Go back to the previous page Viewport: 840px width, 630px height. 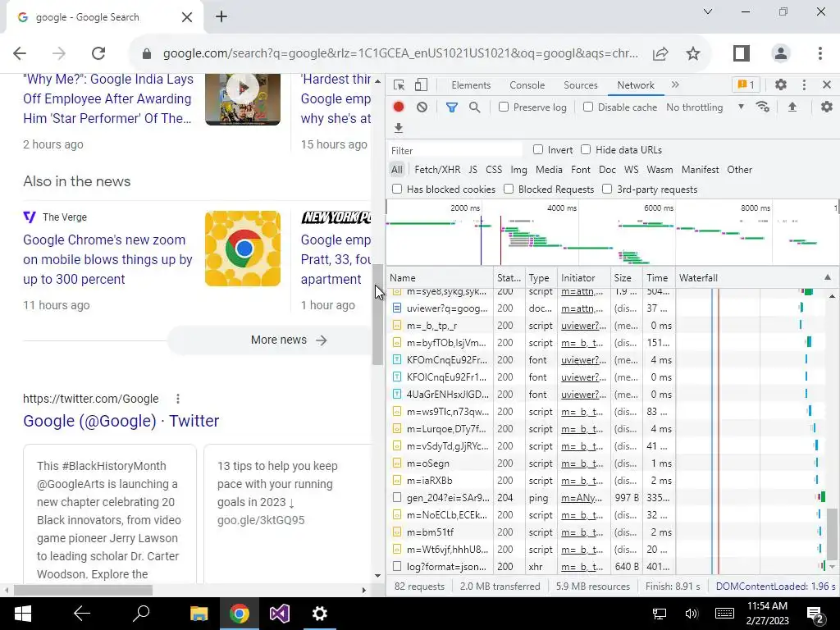pyautogui.click(x=20, y=53)
